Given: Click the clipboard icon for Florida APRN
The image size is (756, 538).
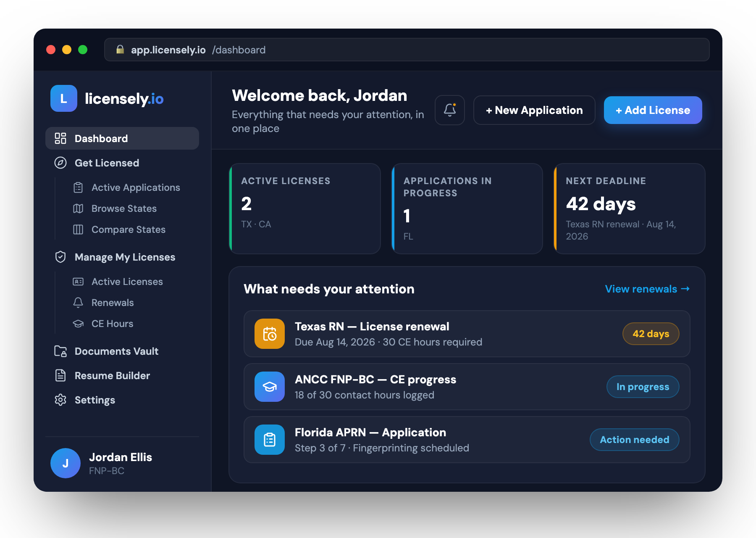Looking at the screenshot, I should [270, 440].
